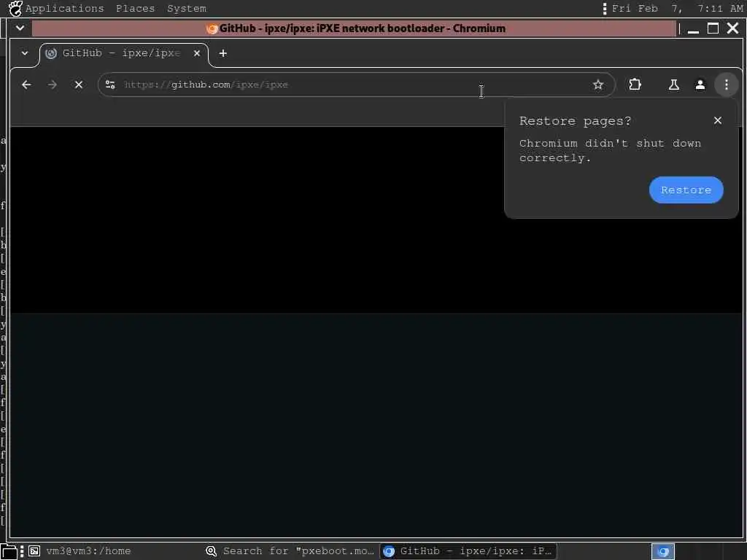Screen dimensions: 747x560
Task: Open the Places menu
Action: pyautogui.click(x=135, y=9)
